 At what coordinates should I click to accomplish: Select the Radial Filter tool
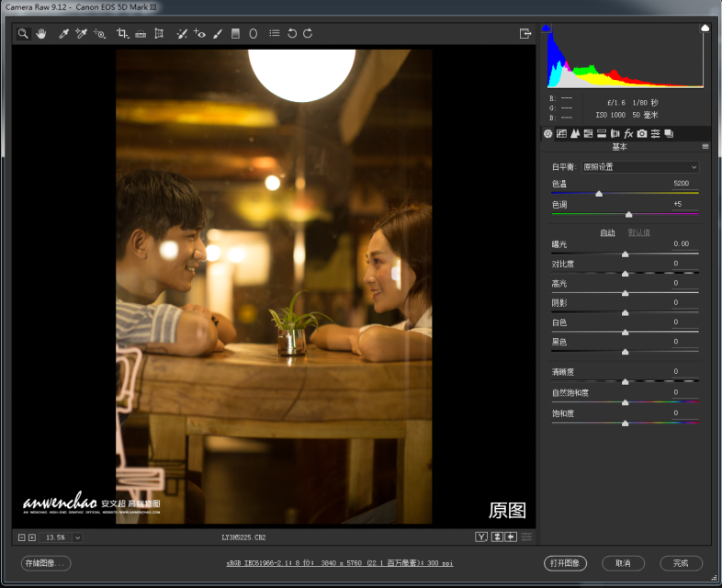coord(254,34)
